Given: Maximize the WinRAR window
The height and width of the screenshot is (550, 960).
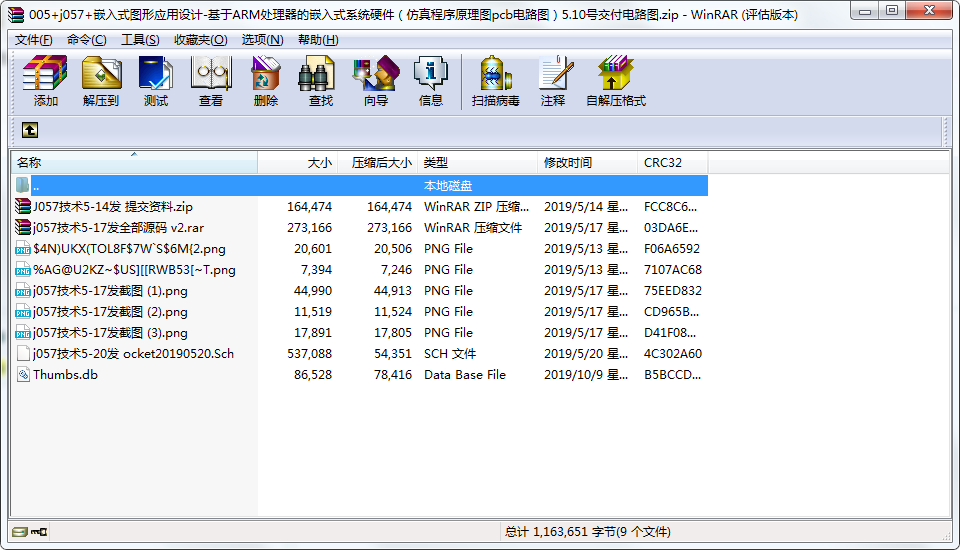Looking at the screenshot, I should coord(891,11).
